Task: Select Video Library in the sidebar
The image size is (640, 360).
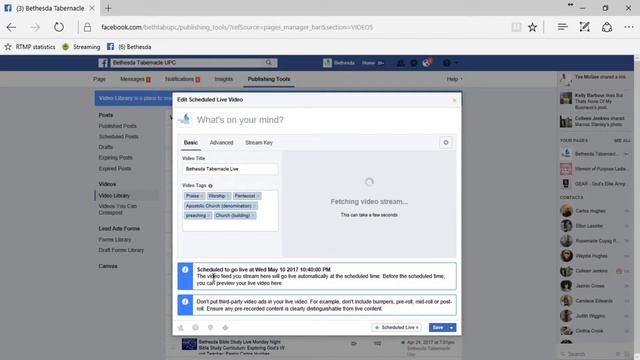Action: 114,196
